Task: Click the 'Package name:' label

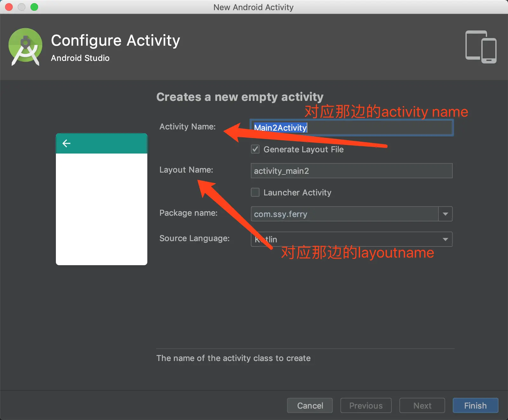Action: point(188,213)
